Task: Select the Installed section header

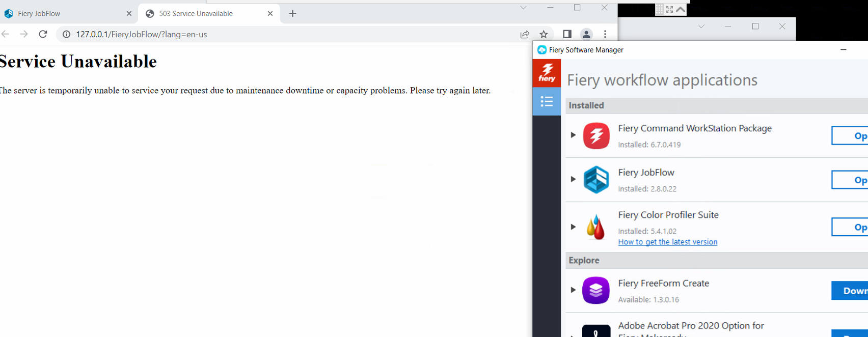Action: (717, 105)
